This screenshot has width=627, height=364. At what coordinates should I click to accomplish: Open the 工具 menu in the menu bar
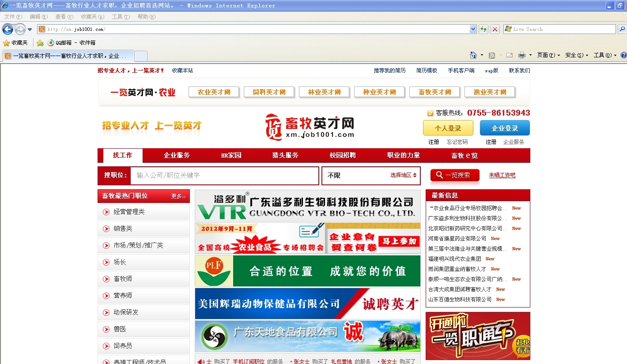click(x=121, y=17)
